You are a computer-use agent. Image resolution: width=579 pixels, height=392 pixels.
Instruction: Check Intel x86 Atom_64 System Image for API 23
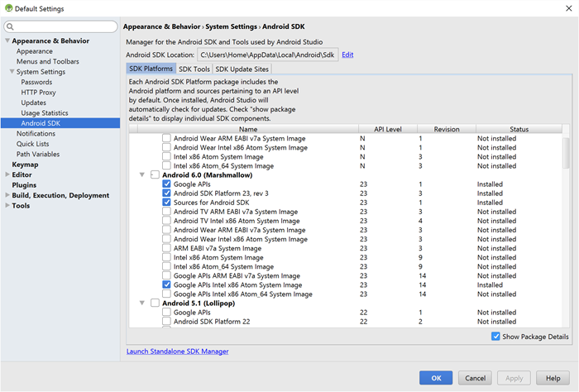166,266
